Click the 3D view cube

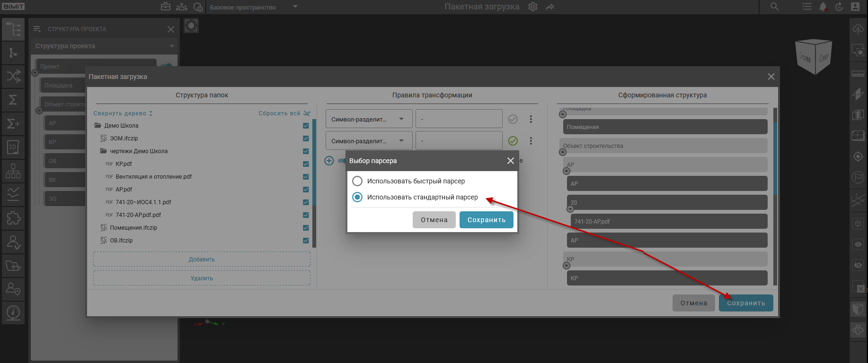point(814,57)
